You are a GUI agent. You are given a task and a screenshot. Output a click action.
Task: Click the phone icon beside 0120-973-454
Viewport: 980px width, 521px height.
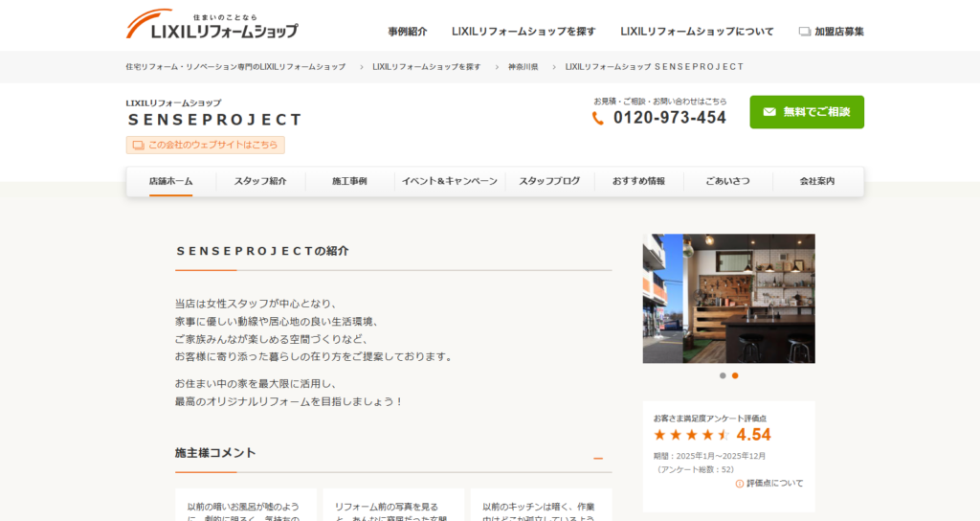pos(598,118)
